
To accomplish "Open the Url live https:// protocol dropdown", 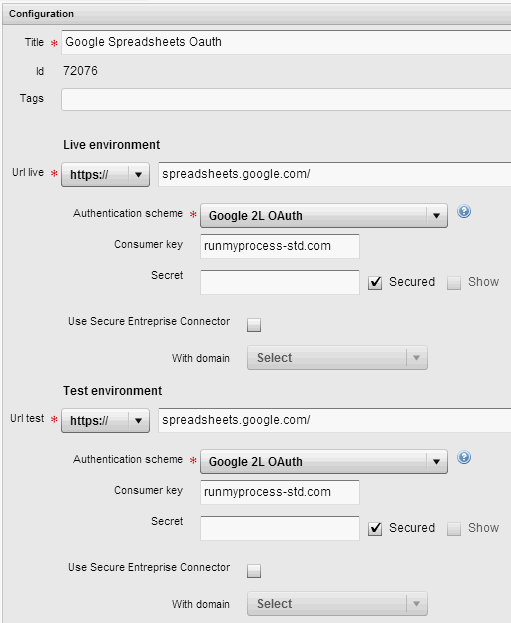I will (x=105, y=174).
